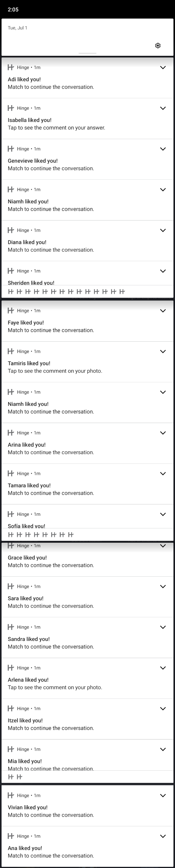Expand the Tamara liked you notification
This screenshot has height=868, width=175.
(163, 474)
